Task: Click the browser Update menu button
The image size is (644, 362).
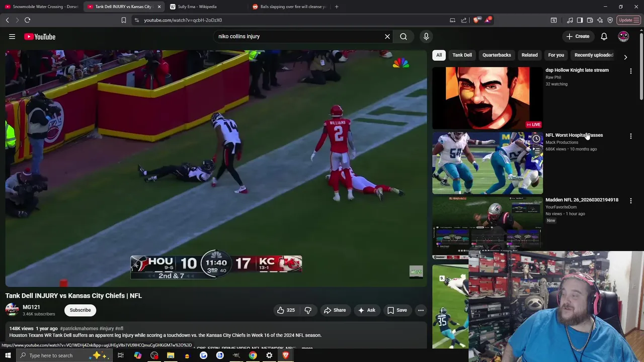Action: coord(628,20)
